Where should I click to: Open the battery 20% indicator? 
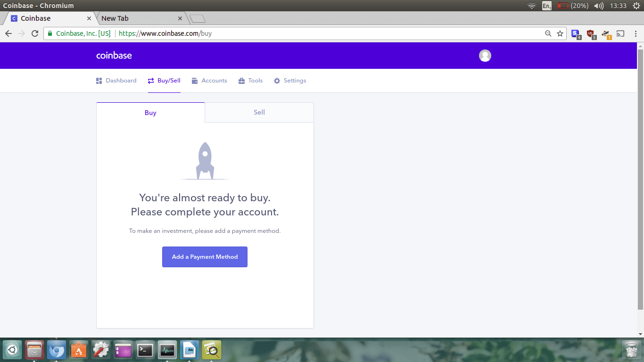point(573,6)
